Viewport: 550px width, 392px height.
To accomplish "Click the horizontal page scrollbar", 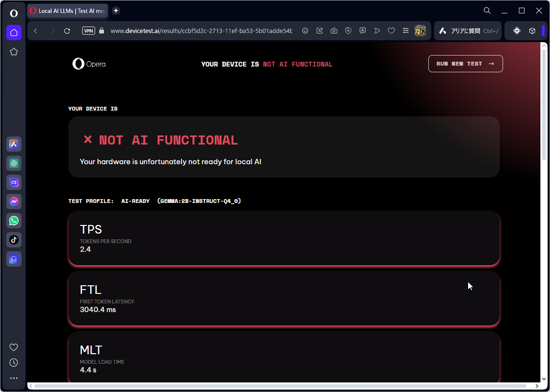I will 281,386.
